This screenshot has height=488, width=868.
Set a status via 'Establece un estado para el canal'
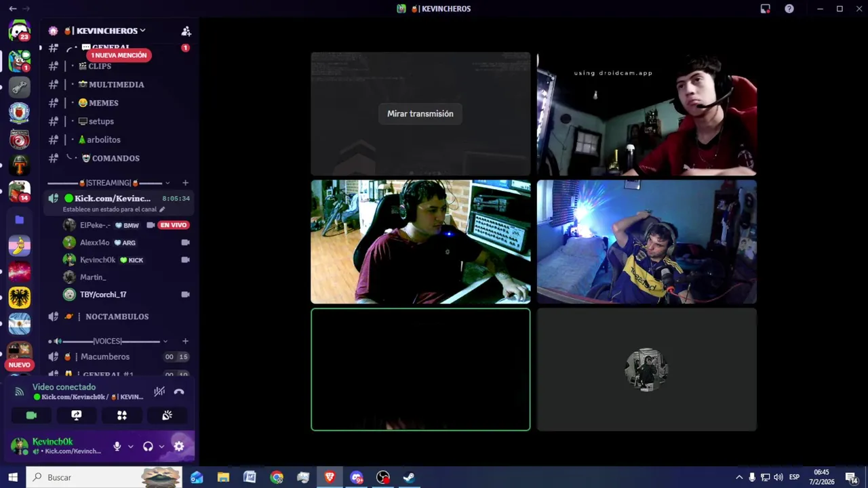110,209
